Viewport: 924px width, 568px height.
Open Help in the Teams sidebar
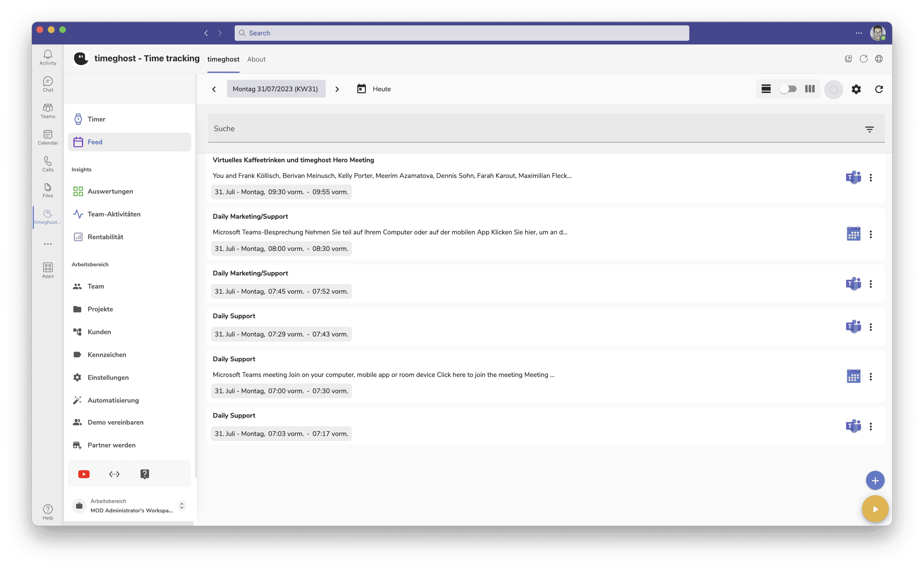(x=48, y=513)
